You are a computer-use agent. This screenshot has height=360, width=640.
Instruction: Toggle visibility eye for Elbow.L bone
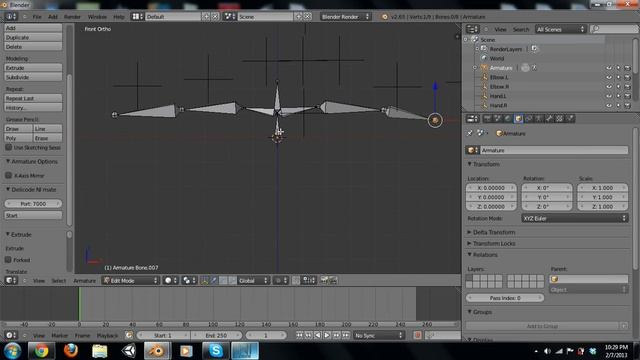(x=609, y=77)
